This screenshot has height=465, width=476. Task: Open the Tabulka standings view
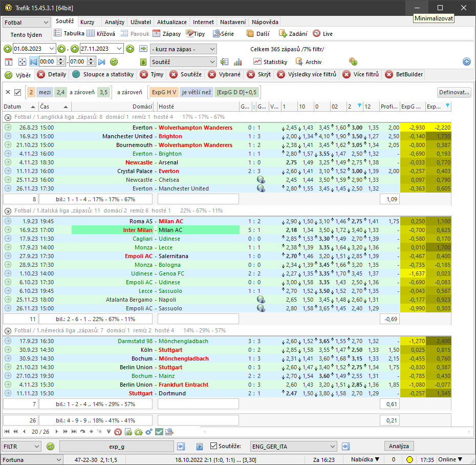pos(69,33)
